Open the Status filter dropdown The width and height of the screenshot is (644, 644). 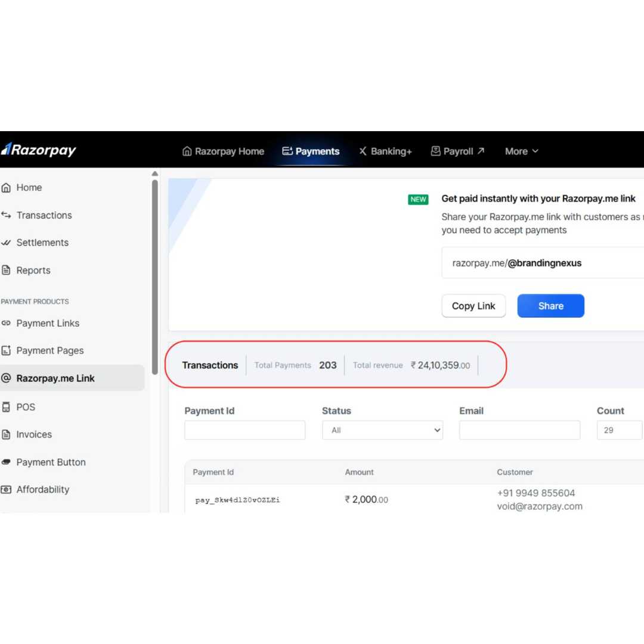coord(382,430)
